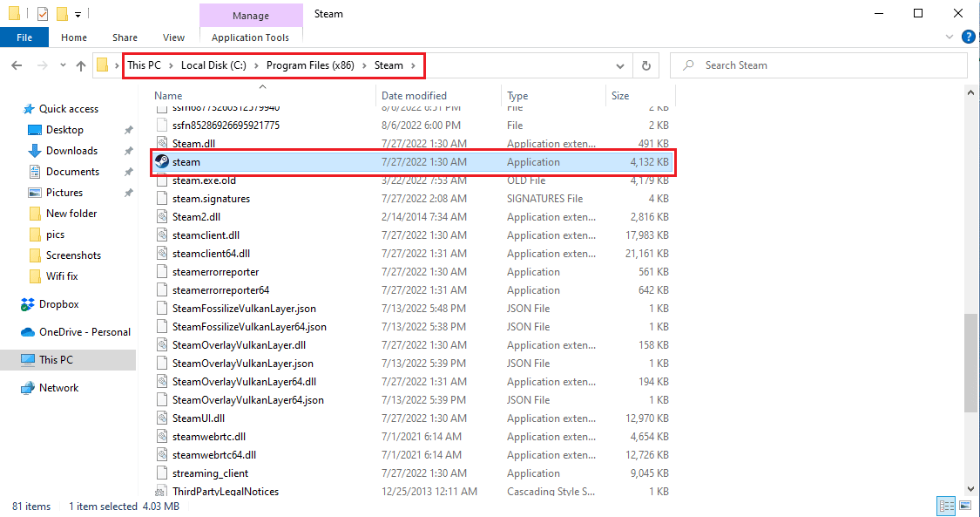The image size is (980, 517).
Task: Select ssfn85286926695921775 file icon
Action: pyautogui.click(x=162, y=125)
